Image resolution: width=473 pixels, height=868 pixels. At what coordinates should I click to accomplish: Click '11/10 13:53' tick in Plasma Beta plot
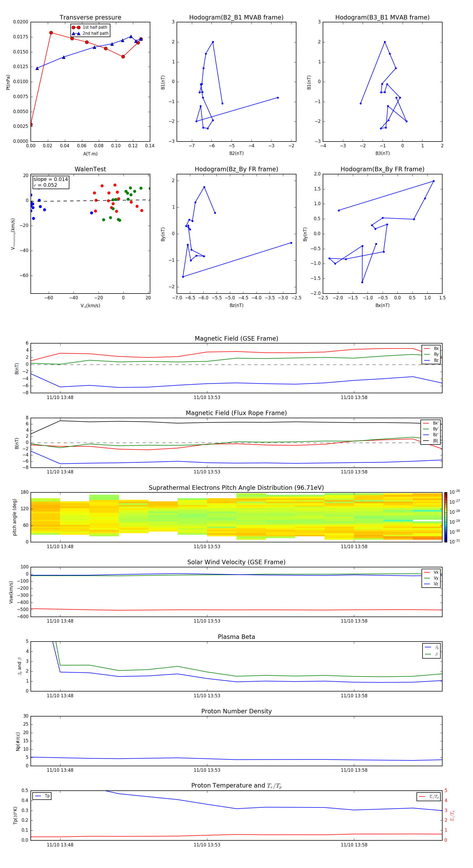pos(207,696)
